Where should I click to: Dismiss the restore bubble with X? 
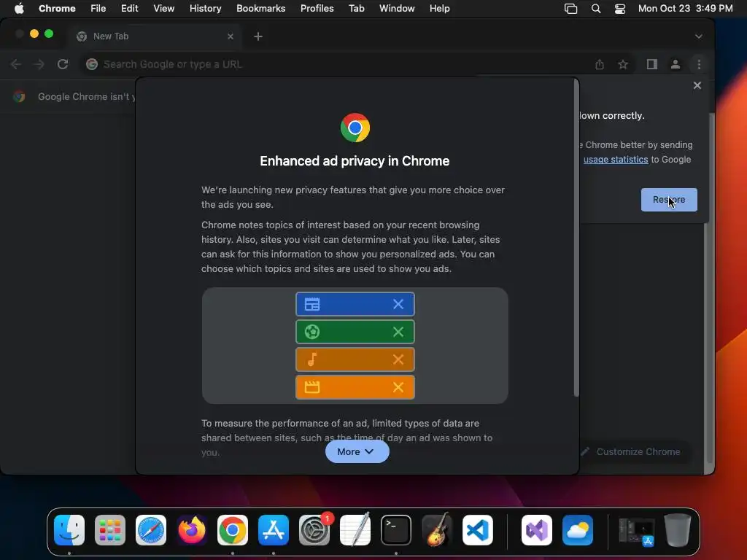(x=697, y=85)
